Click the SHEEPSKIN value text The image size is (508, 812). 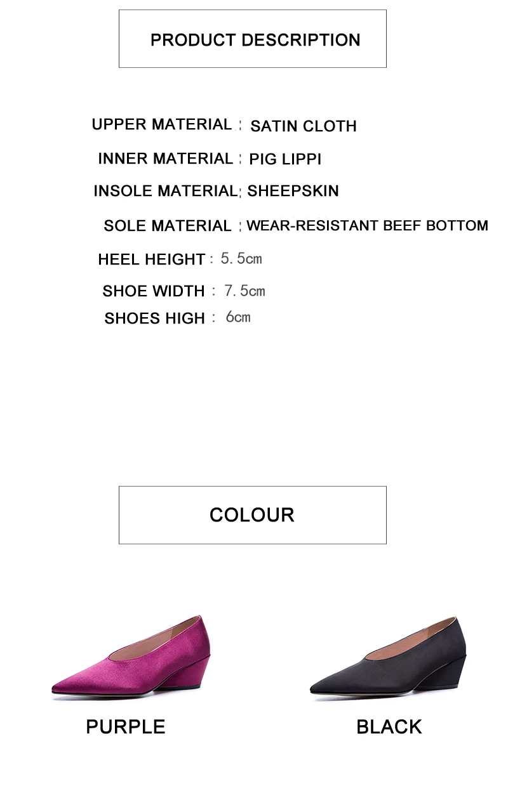(x=293, y=191)
